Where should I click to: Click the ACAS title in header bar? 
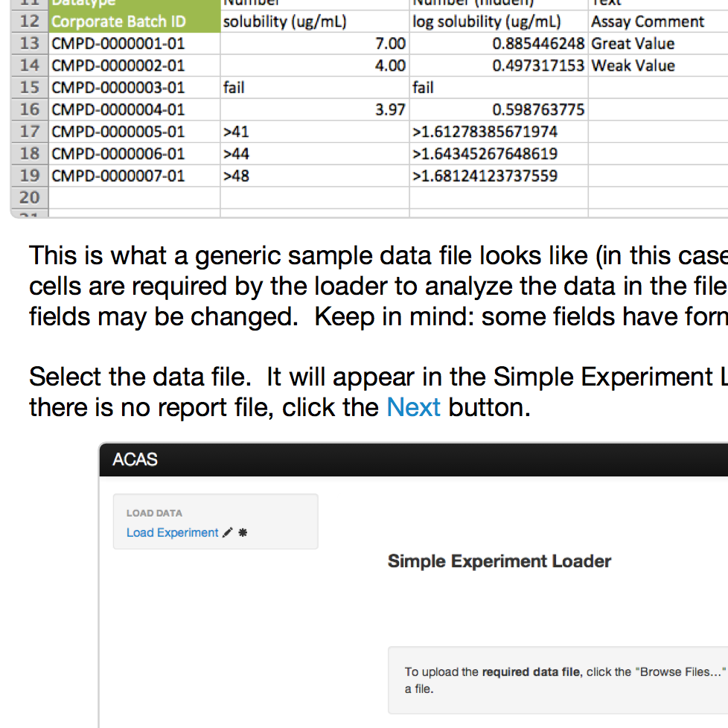point(135,459)
